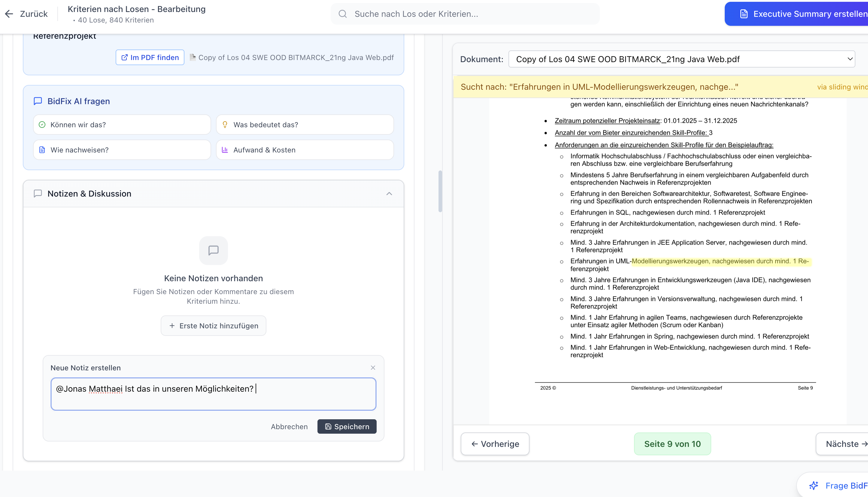
Task: Close the Neue Notiz erstellen form
Action: tap(373, 368)
